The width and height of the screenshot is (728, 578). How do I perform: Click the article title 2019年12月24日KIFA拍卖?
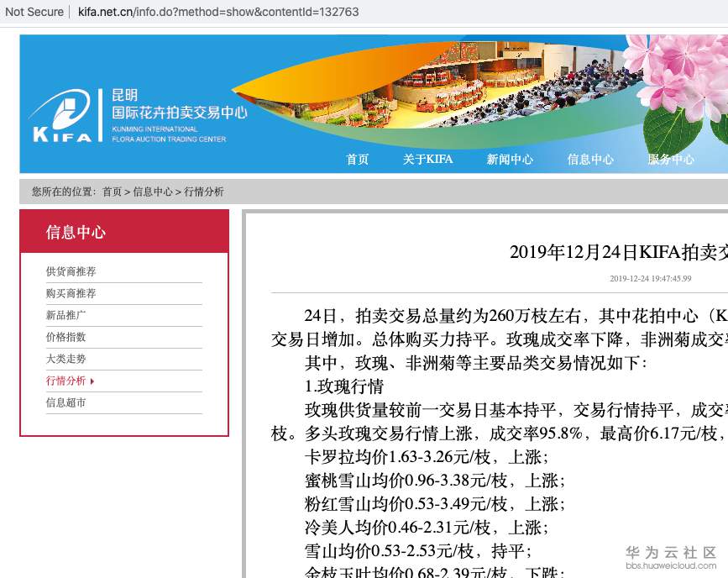[619, 252]
